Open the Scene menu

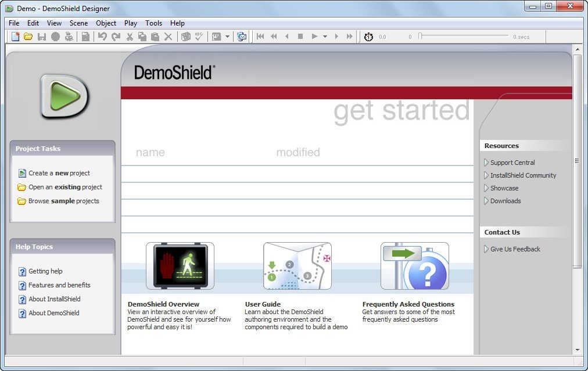pyautogui.click(x=79, y=23)
